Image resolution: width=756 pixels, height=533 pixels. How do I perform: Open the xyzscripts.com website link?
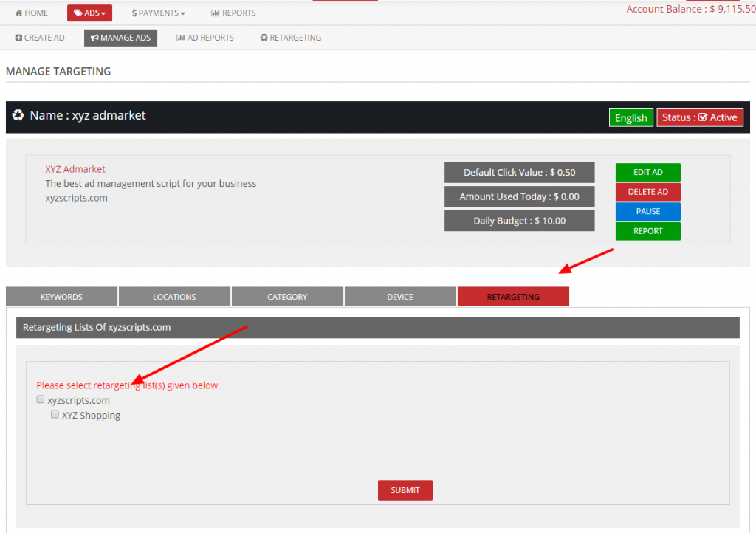tap(76, 197)
